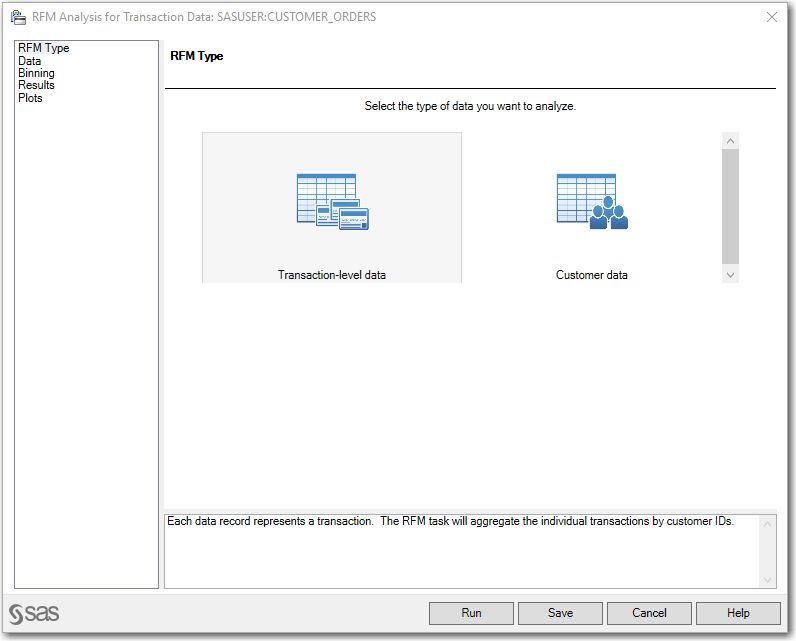Close the RFM Analysis dialog

coord(772,17)
